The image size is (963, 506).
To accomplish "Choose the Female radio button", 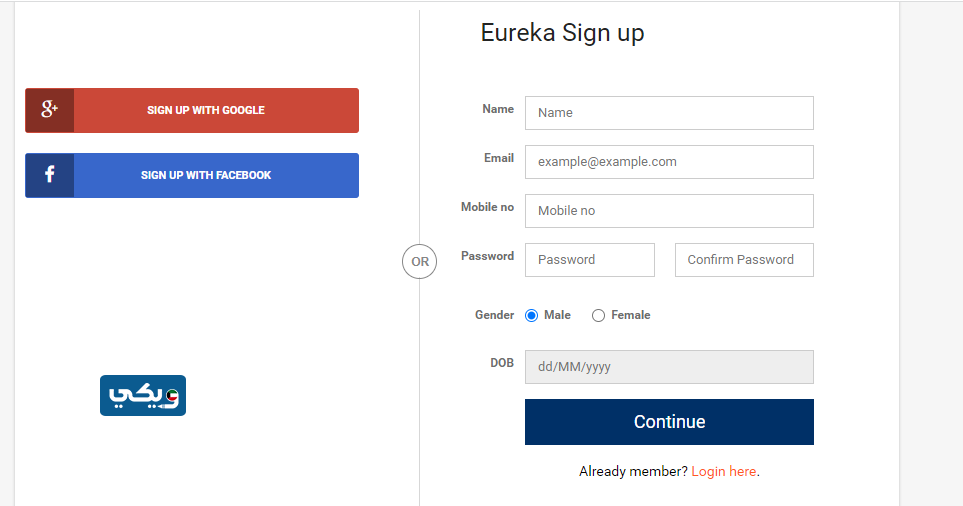I will pyautogui.click(x=599, y=316).
